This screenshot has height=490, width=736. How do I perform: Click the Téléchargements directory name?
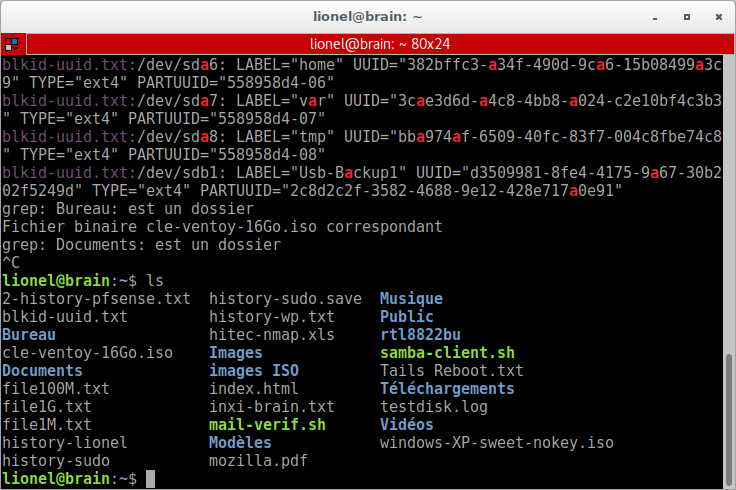(447, 389)
